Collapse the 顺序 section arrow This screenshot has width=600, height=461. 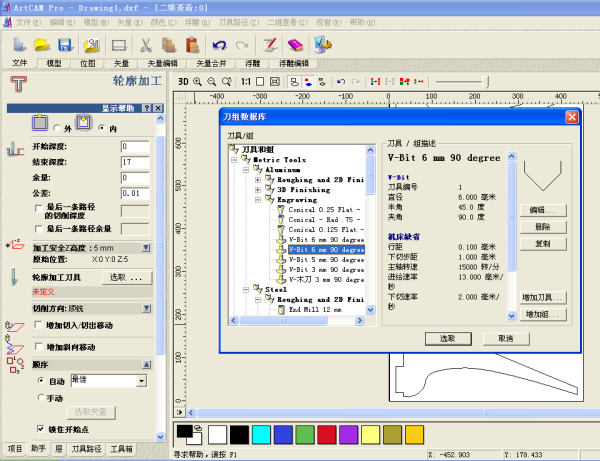tap(147, 364)
